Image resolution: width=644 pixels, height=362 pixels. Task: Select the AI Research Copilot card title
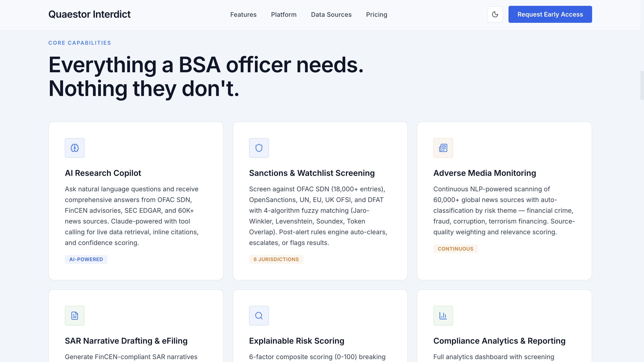[103, 173]
